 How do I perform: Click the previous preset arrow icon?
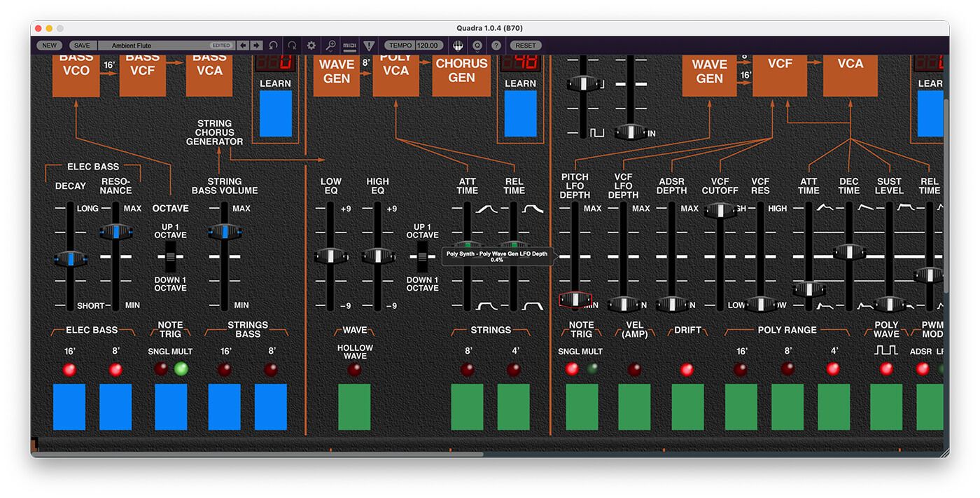pyautogui.click(x=242, y=45)
